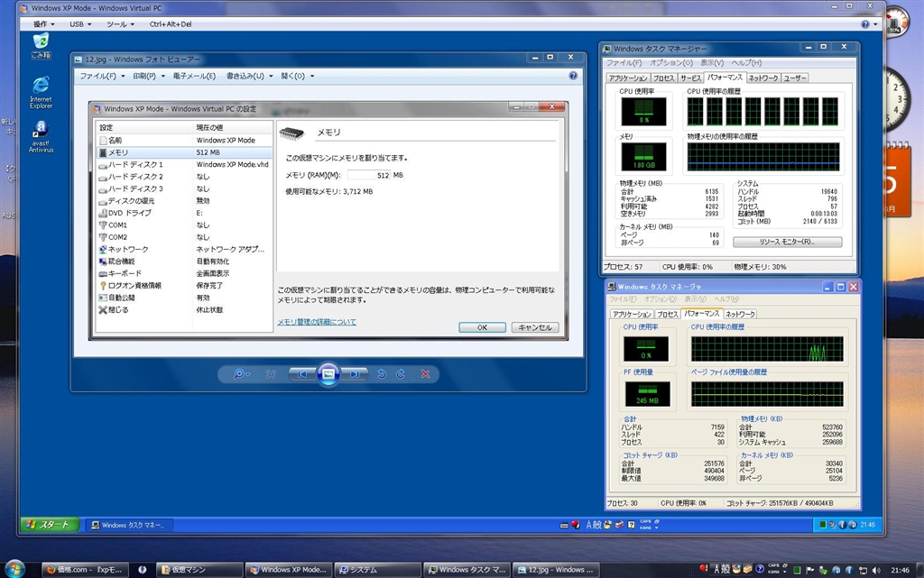Image resolution: width=924 pixels, height=578 pixels.
Task: Go to the next image in Photo Viewer
Action: tap(355, 374)
